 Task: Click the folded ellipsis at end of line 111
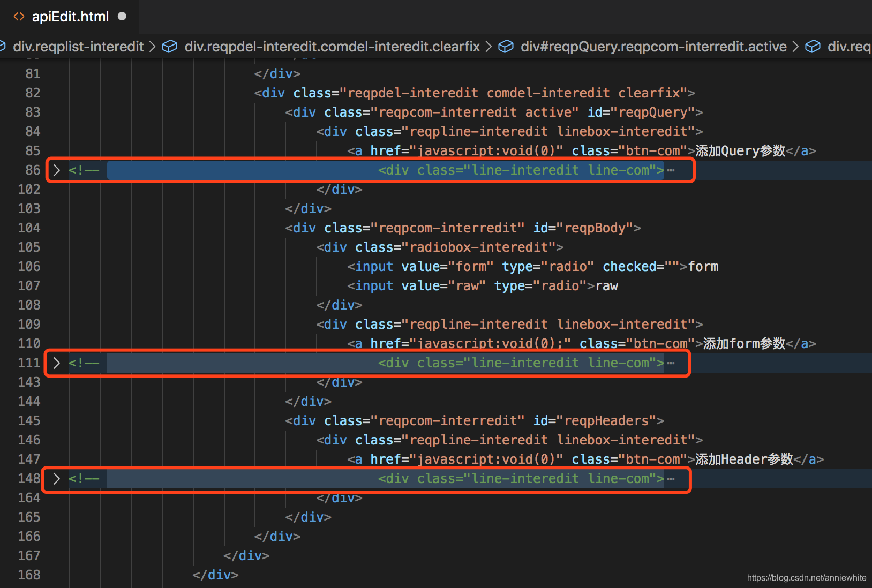pyautogui.click(x=671, y=363)
